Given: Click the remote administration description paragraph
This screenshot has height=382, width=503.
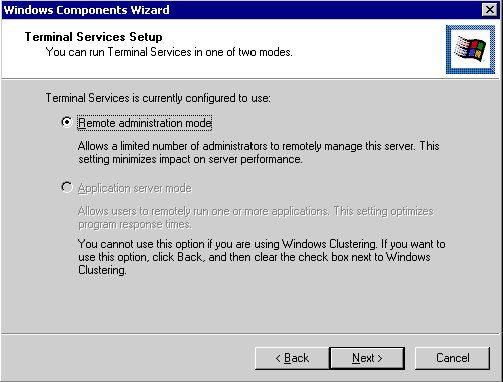Looking at the screenshot, I should 259,153.
